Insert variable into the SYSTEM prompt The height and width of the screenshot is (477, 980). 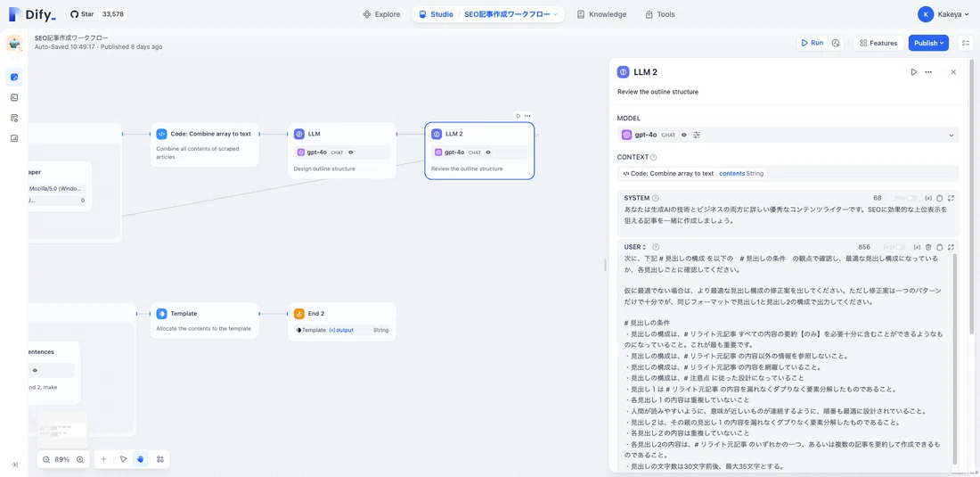click(928, 198)
